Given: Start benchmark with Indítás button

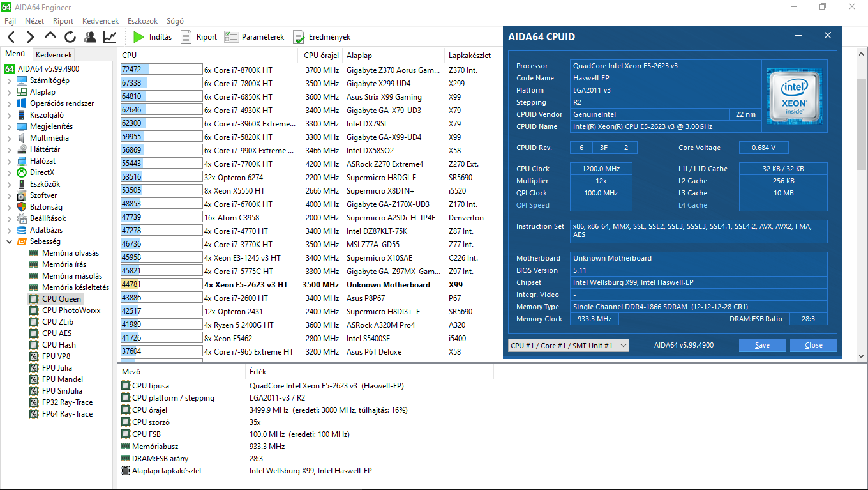Looking at the screenshot, I should (x=153, y=37).
